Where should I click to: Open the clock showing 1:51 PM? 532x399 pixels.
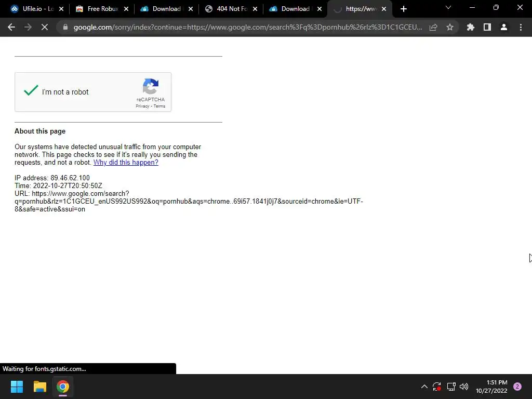click(x=491, y=387)
